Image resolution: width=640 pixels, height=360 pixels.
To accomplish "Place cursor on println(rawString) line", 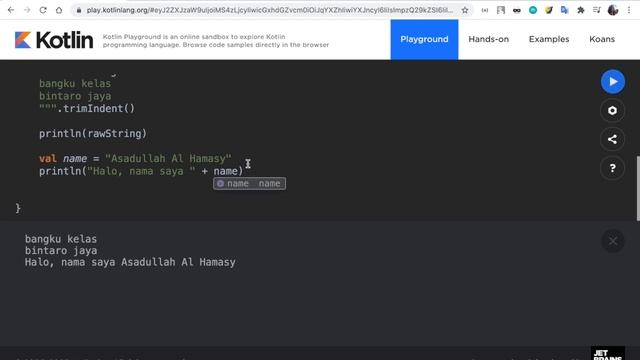I will [93, 133].
